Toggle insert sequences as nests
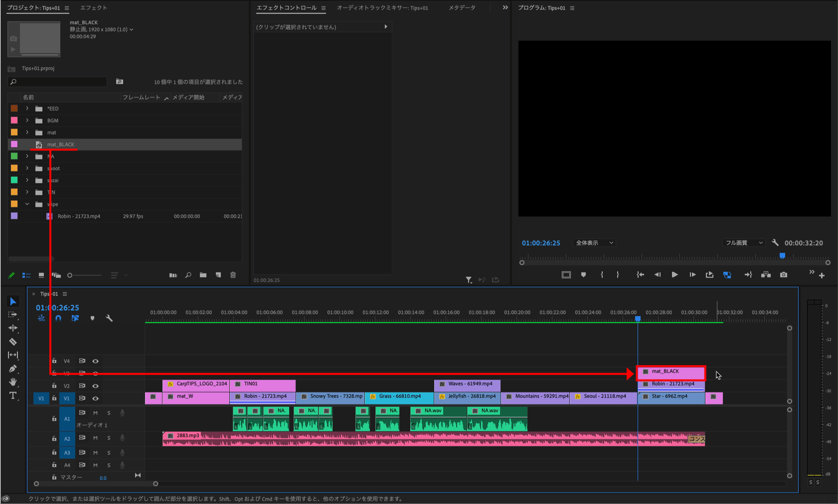The image size is (838, 504). (x=41, y=318)
